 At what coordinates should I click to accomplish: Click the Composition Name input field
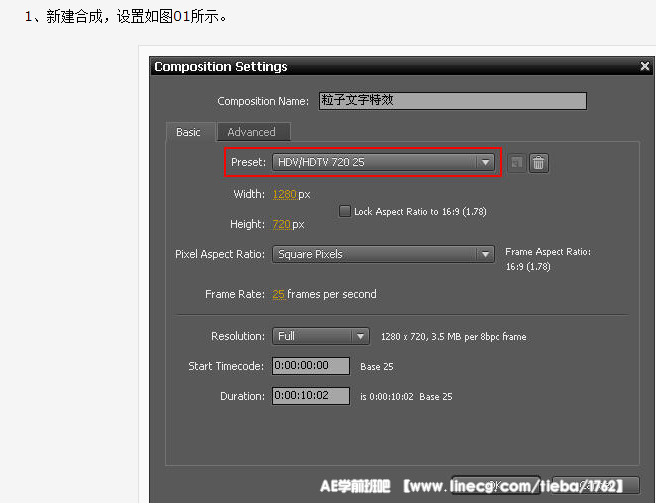pos(453,101)
